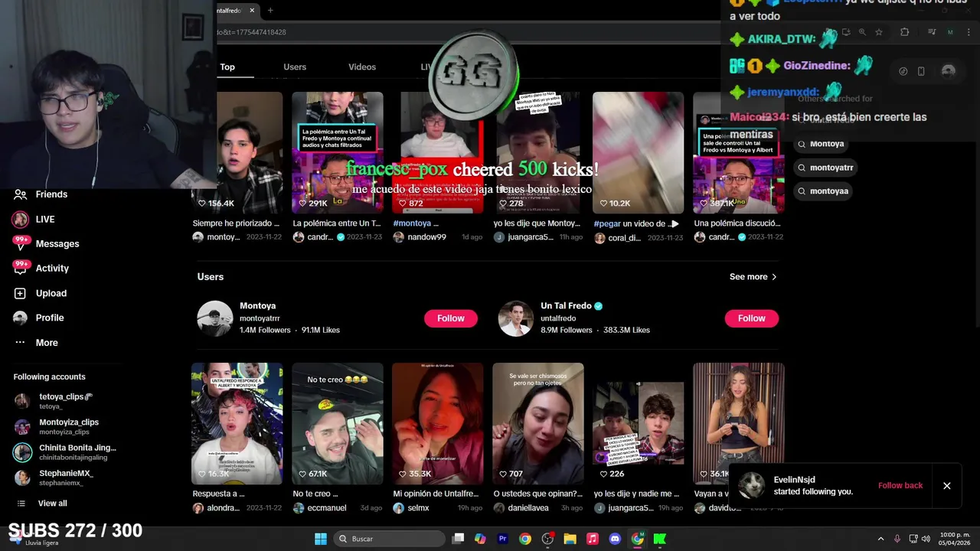The width and height of the screenshot is (980, 551).
Task: Switch to the Videos results tab
Action: 362,67
